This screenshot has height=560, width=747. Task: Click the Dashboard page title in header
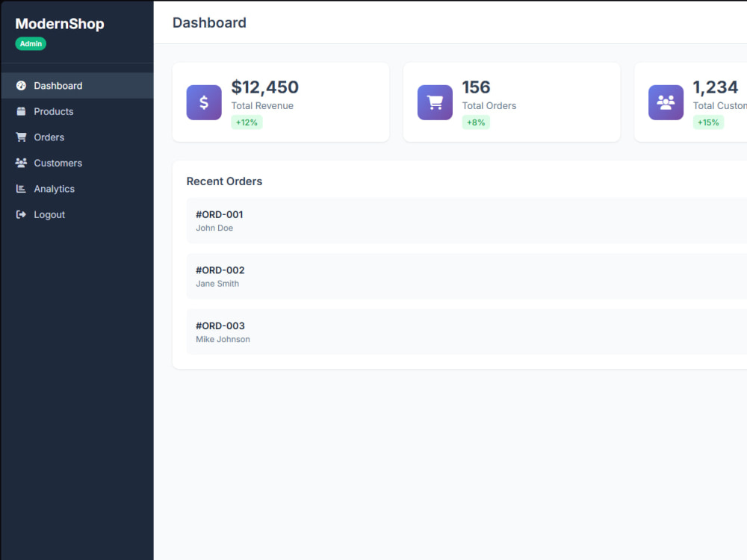point(209,23)
